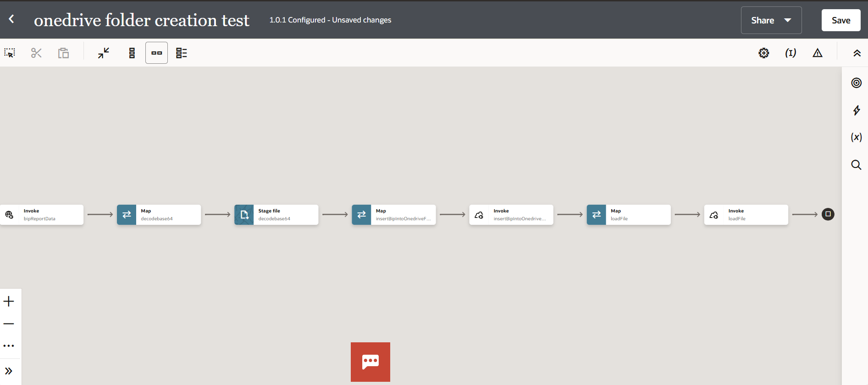Zoom out of the canvas
Viewport: 868px width, 385px height.
pos(9,324)
